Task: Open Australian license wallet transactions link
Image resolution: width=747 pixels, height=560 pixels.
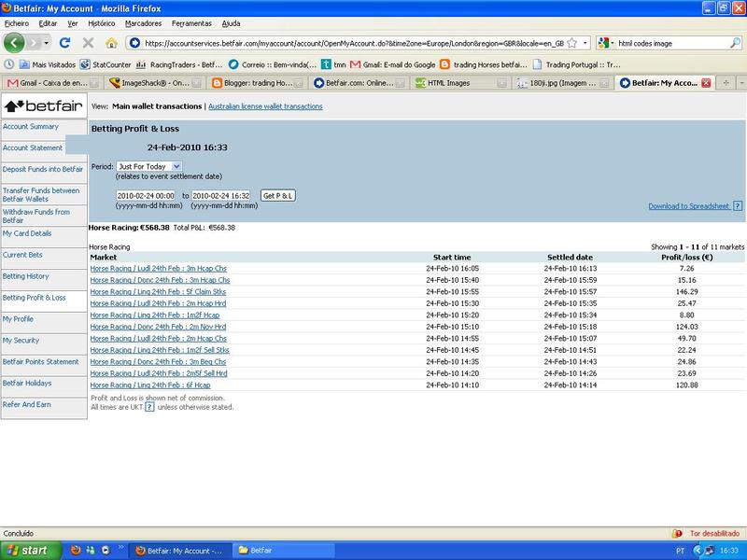Action: pos(265,106)
